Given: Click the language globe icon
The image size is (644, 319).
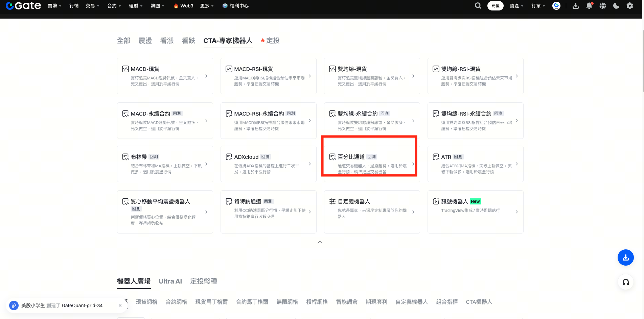Looking at the screenshot, I should tap(602, 6).
